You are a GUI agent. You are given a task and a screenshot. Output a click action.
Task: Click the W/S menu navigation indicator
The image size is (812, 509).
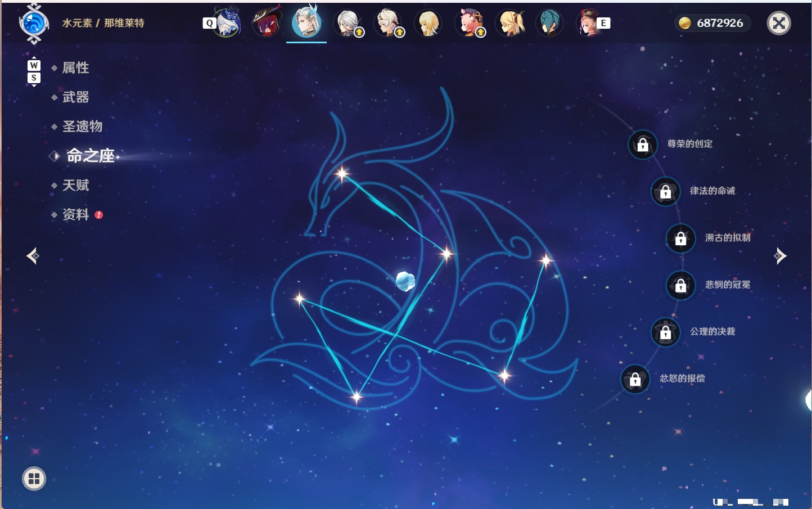(34, 71)
